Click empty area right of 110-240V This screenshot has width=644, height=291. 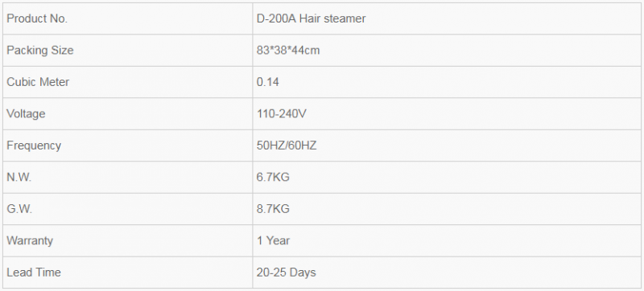point(473,114)
